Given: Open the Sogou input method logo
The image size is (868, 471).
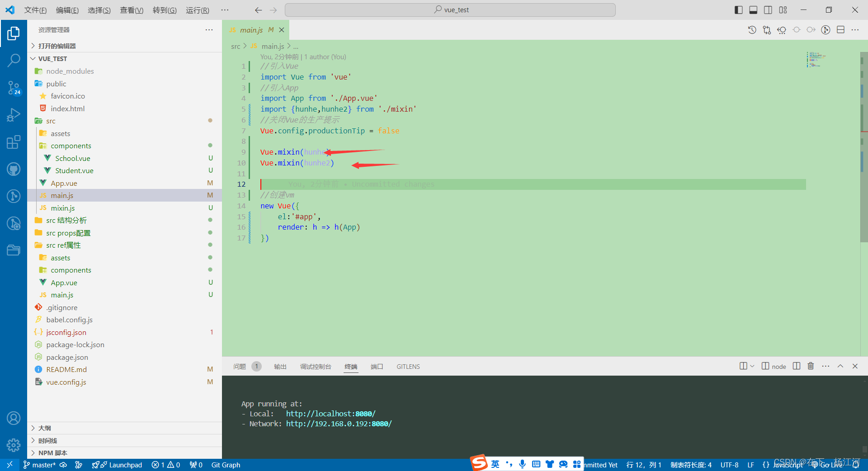Looking at the screenshot, I should click(479, 463).
